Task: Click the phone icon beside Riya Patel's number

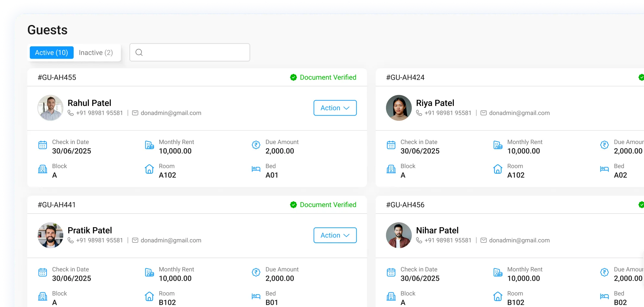Action: pyautogui.click(x=419, y=113)
